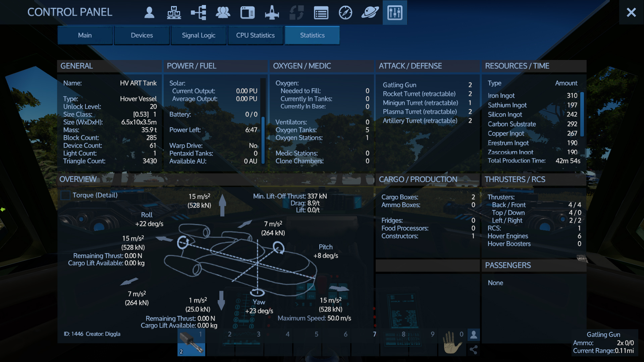
Task: Open the inventory crates icon
Action: coord(174,12)
